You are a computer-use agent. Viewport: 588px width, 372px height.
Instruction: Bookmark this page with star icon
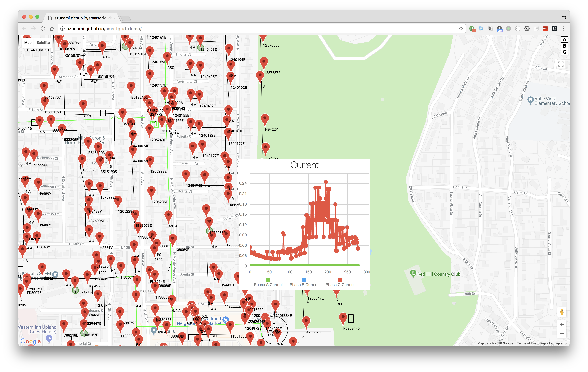461,29
